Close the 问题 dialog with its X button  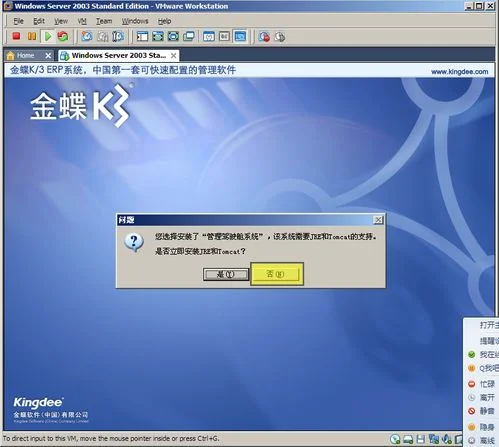pyautogui.click(x=378, y=220)
